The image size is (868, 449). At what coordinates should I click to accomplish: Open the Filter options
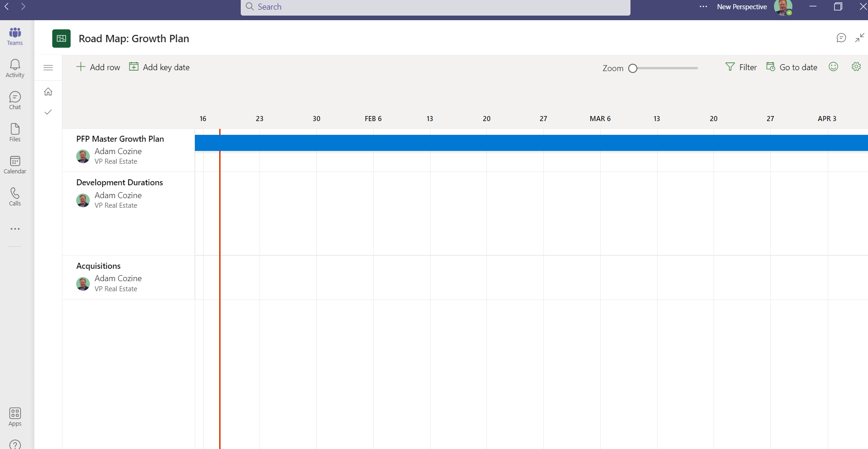[x=741, y=67]
